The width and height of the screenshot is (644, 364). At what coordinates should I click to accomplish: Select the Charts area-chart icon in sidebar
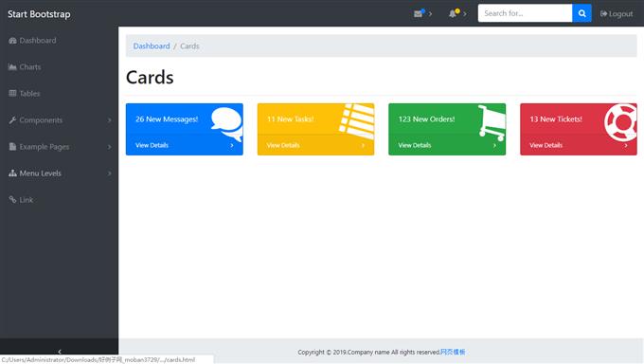click(x=12, y=67)
